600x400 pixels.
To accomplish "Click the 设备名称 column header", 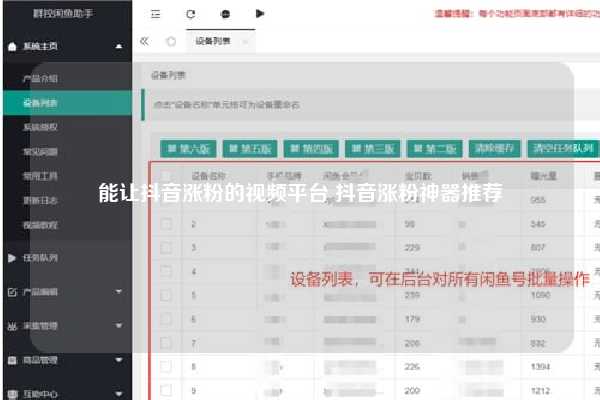I will click(209, 176).
